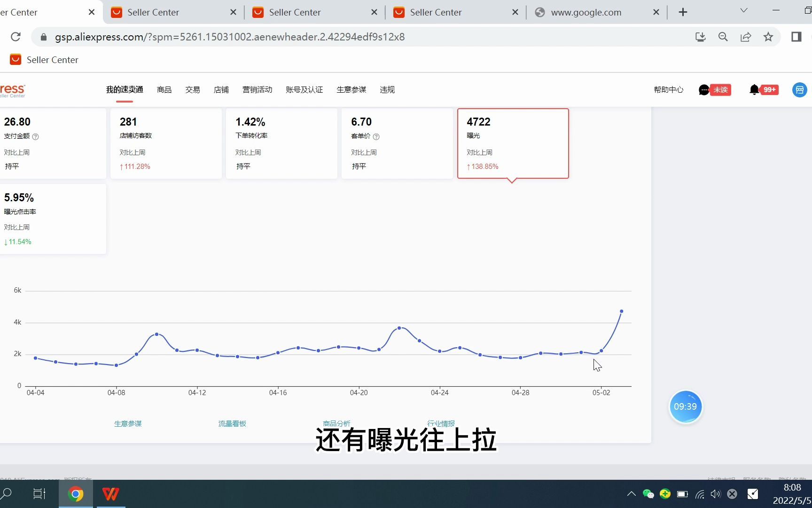Viewport: 812px width, 508px height.
Task: Open the Seller Center bookmark
Action: click(44, 60)
